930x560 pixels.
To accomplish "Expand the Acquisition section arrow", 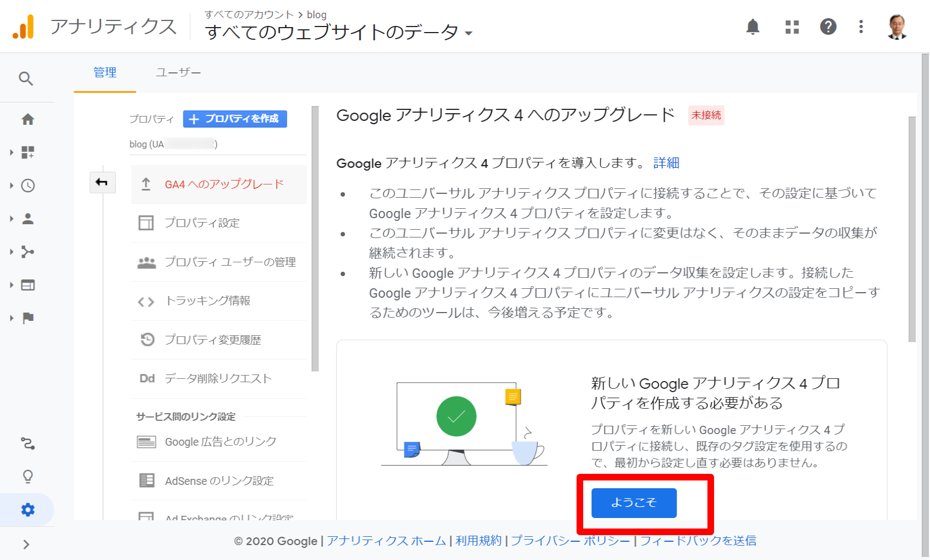I will [x=12, y=252].
